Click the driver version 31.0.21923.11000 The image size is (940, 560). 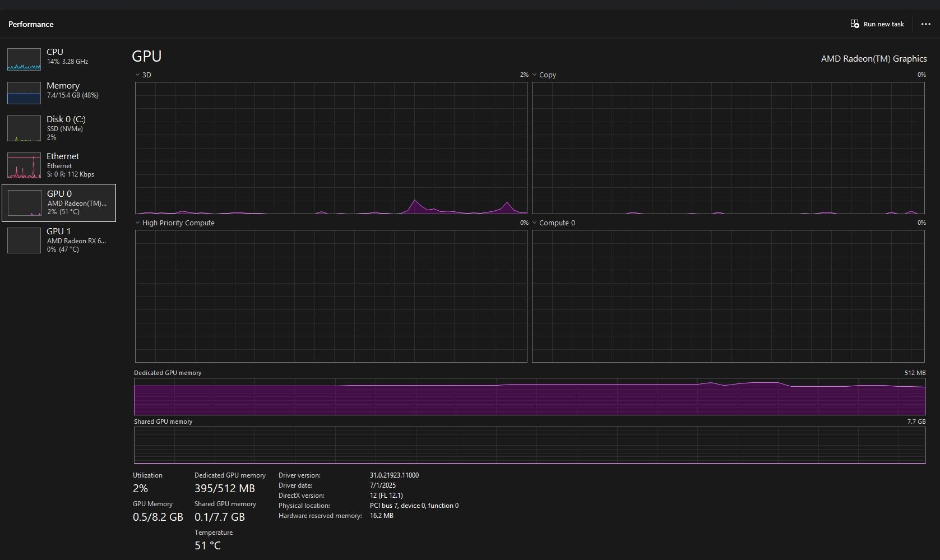tap(394, 475)
